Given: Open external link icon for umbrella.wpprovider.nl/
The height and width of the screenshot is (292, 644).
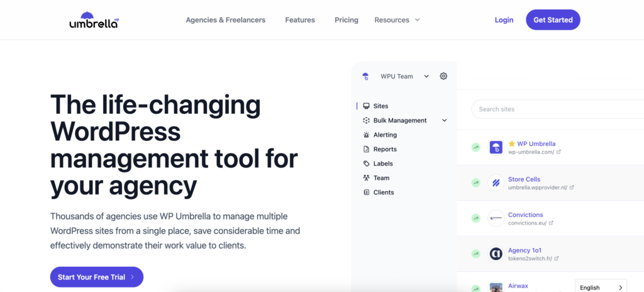Looking at the screenshot, I should click(x=571, y=187).
